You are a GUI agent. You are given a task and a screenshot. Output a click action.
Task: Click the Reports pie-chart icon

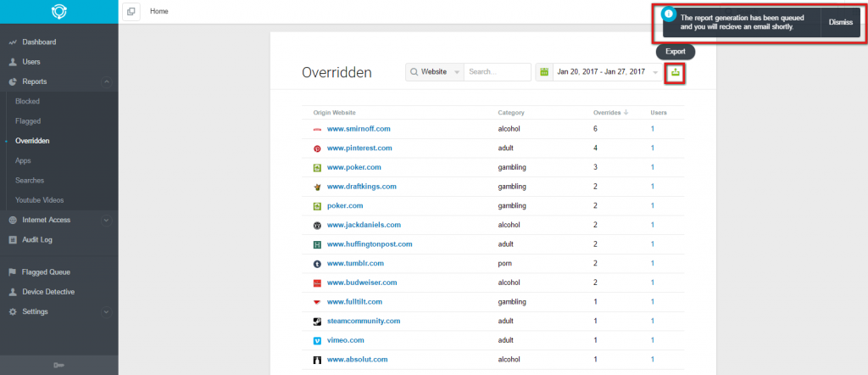coord(13,81)
